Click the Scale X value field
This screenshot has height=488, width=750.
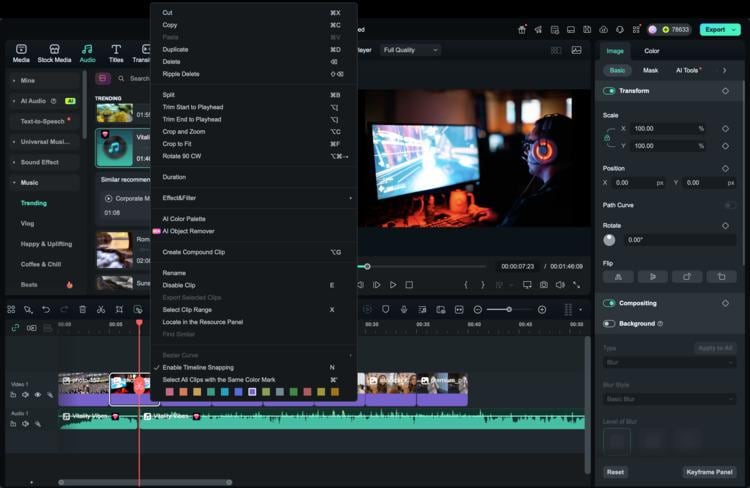point(668,129)
